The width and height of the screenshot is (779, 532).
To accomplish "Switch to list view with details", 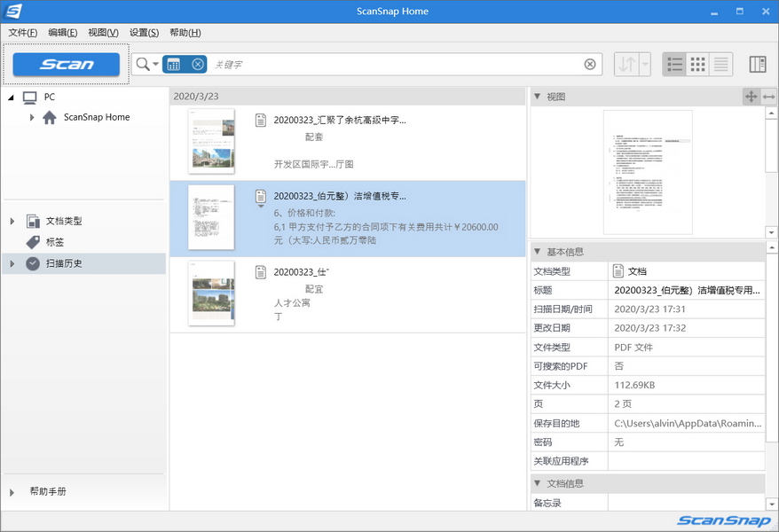I will [x=674, y=64].
